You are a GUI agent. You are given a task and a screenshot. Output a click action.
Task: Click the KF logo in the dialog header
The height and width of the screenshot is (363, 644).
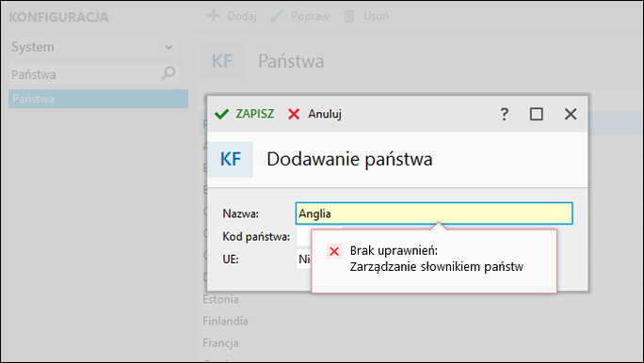231,159
